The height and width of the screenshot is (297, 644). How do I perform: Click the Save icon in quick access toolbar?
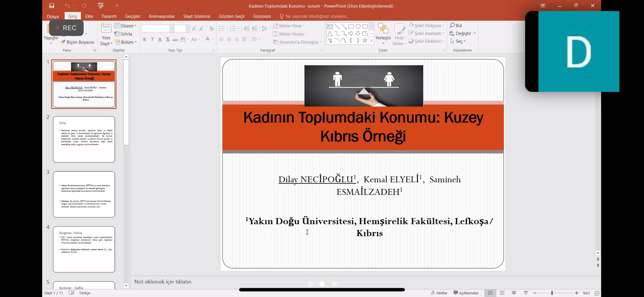point(52,6)
